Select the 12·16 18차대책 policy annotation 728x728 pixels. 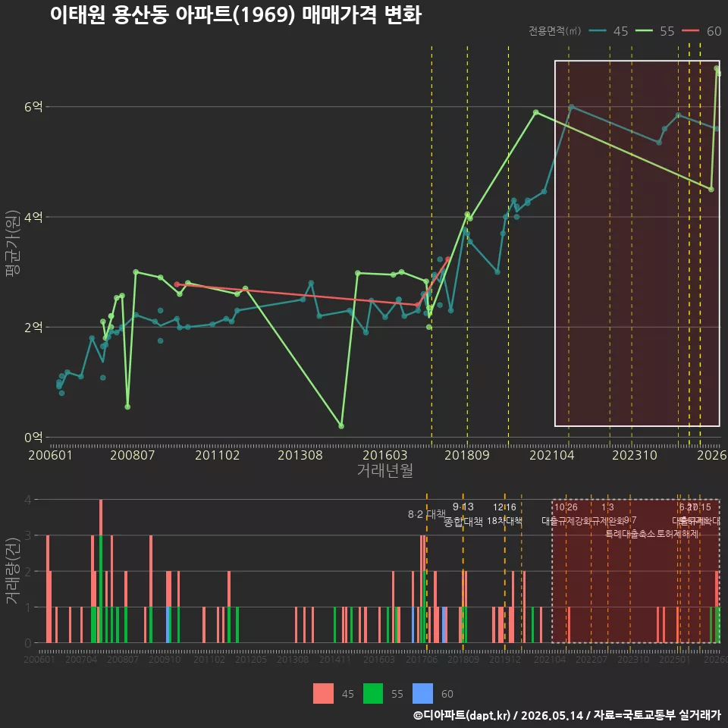pos(505,514)
